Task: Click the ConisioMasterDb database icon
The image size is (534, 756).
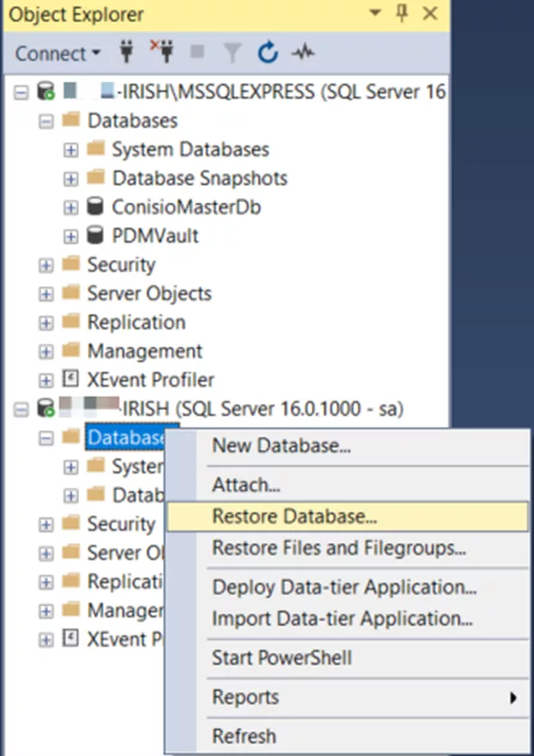Action: [96, 207]
